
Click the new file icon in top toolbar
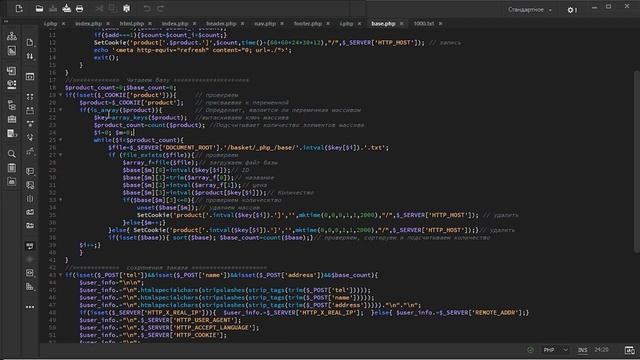(19, 9)
